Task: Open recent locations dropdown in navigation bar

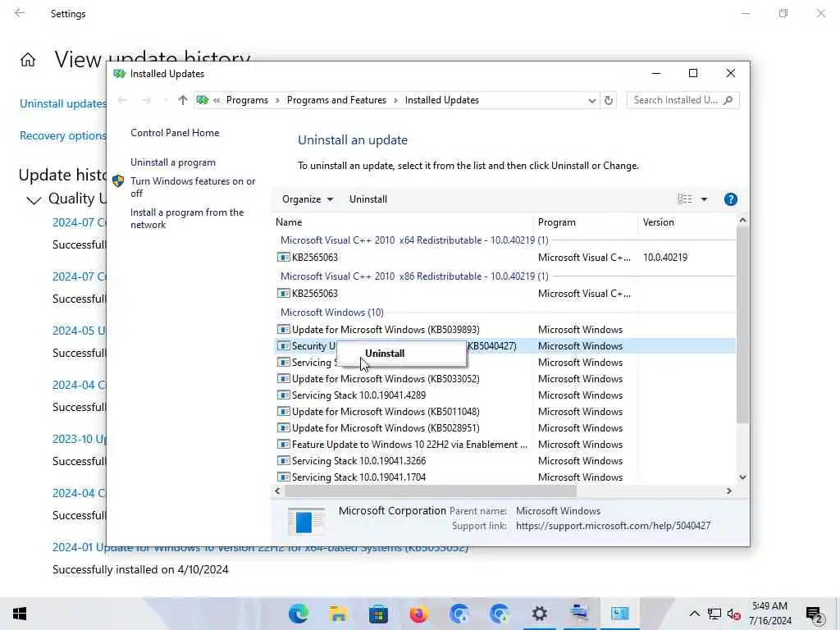Action: [165, 100]
